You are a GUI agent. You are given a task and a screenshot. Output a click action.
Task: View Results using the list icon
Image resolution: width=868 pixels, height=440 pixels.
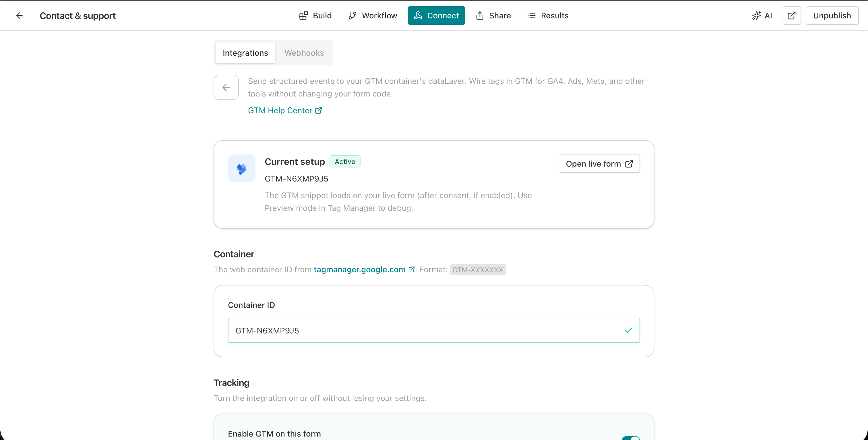531,16
